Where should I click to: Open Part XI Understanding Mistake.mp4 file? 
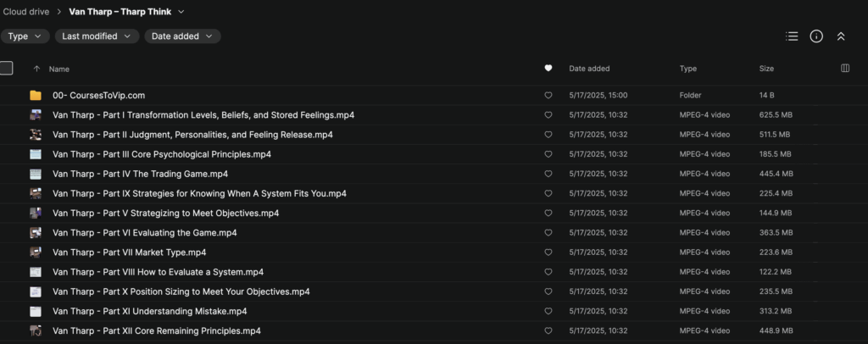[x=149, y=311]
